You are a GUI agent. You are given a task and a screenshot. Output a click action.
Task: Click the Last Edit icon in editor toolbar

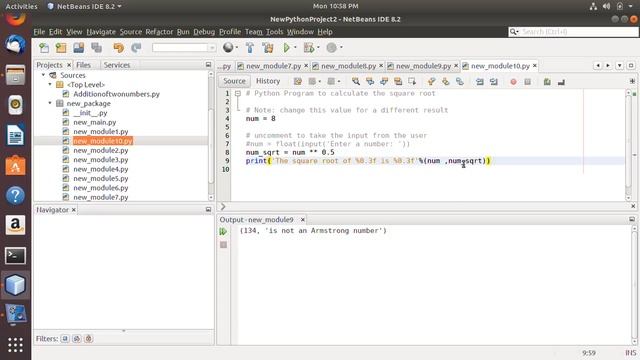298,81
